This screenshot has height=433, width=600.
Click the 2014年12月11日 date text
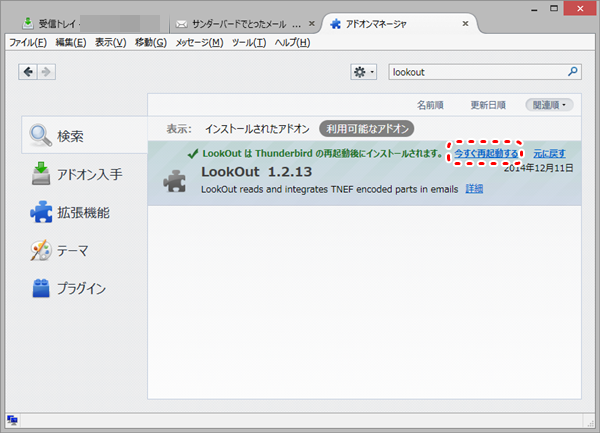538,168
